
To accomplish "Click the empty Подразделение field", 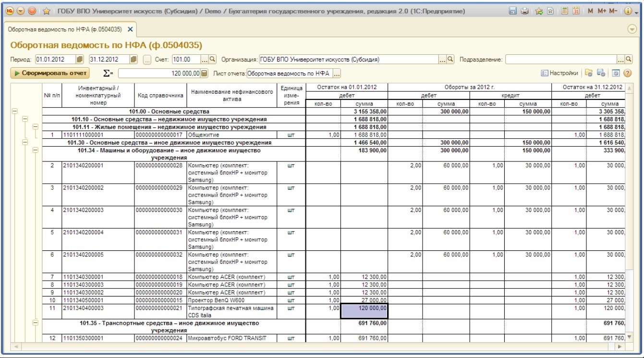I will pyautogui.click(x=561, y=60).
